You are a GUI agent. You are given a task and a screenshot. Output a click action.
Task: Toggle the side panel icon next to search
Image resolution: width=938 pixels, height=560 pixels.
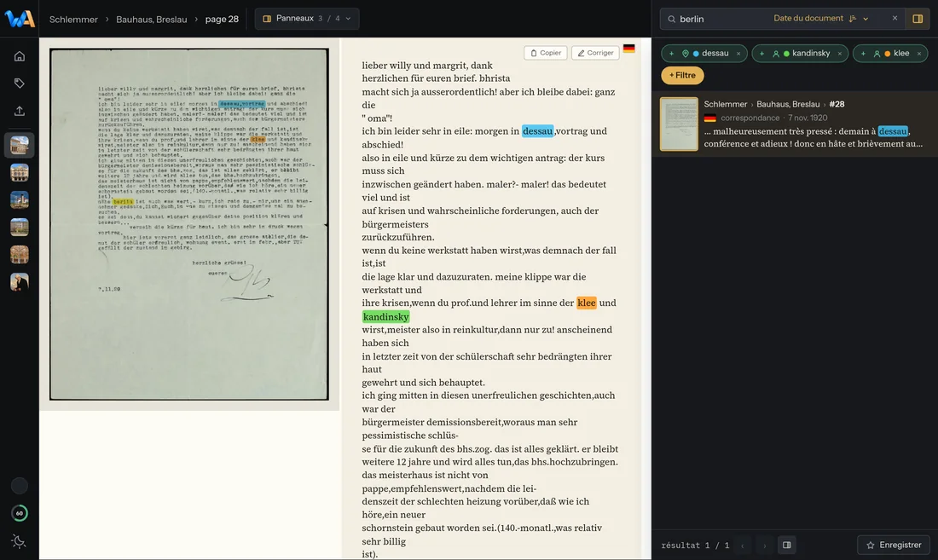918,19
